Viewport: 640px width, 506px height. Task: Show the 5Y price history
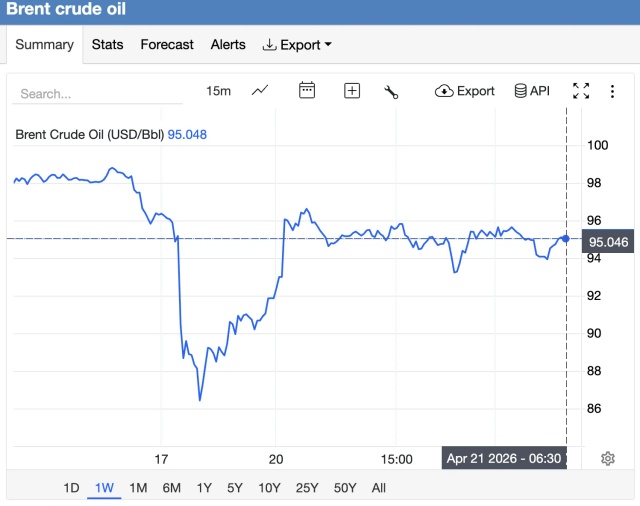coord(235,488)
